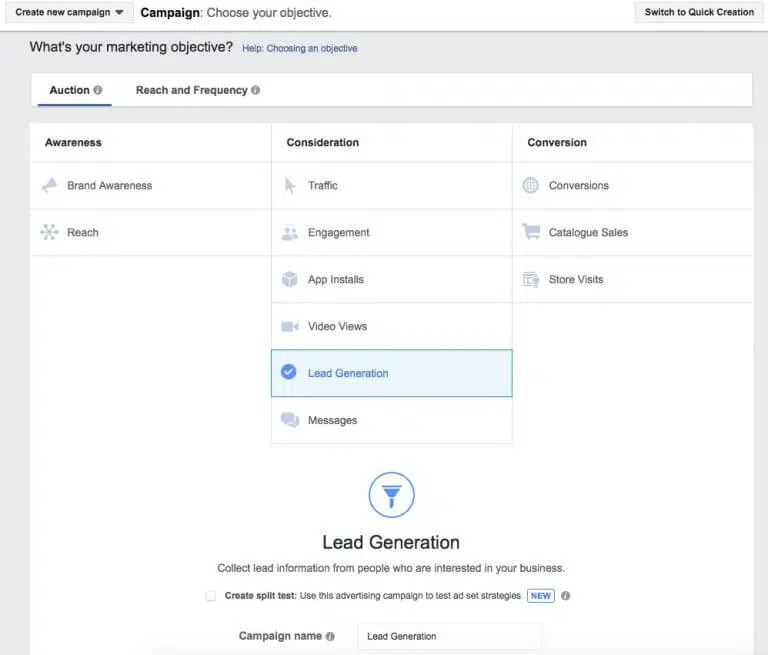This screenshot has height=655, width=768.
Task: Select the Traffic cursor icon
Action: pos(290,186)
